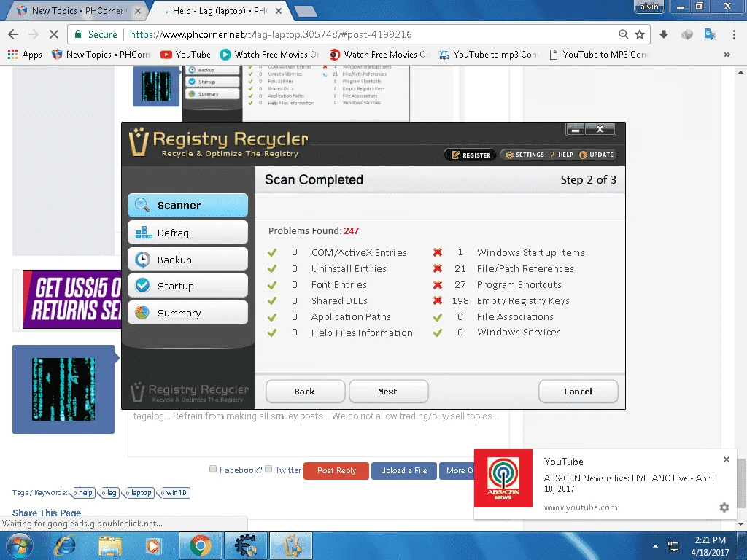Click the 'Shared DLLs' label

[339, 301]
